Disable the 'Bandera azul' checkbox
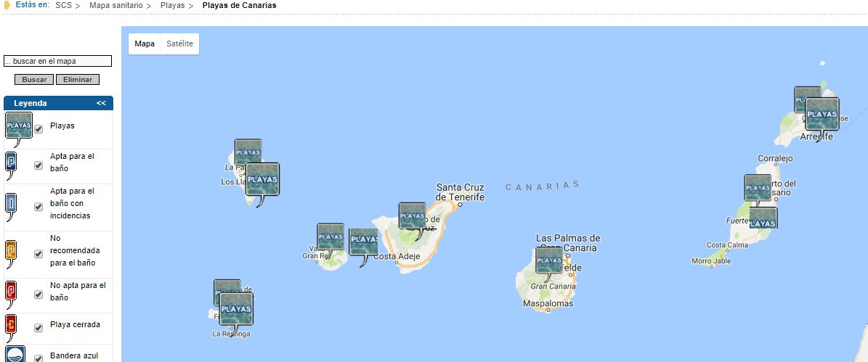The height and width of the screenshot is (362, 868). (x=38, y=357)
